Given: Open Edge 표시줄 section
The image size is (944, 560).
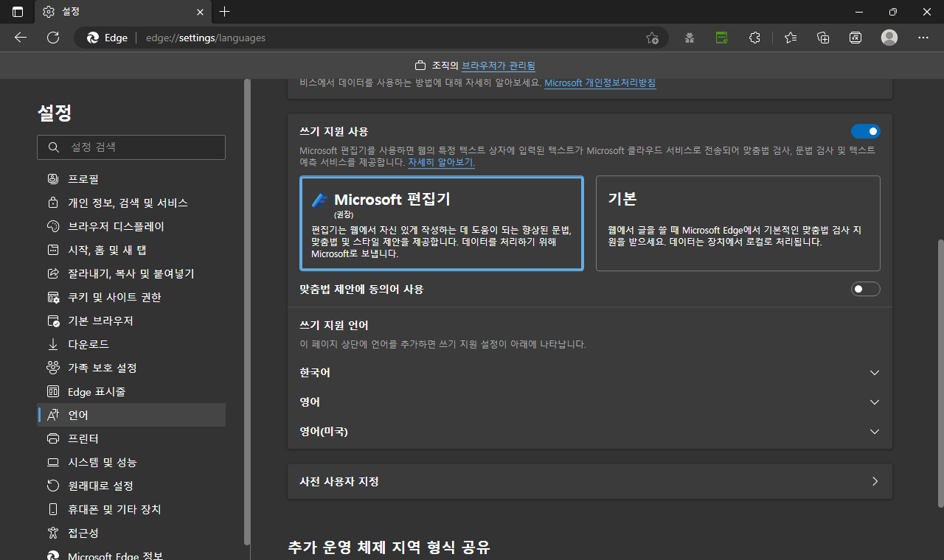Looking at the screenshot, I should (131, 391).
